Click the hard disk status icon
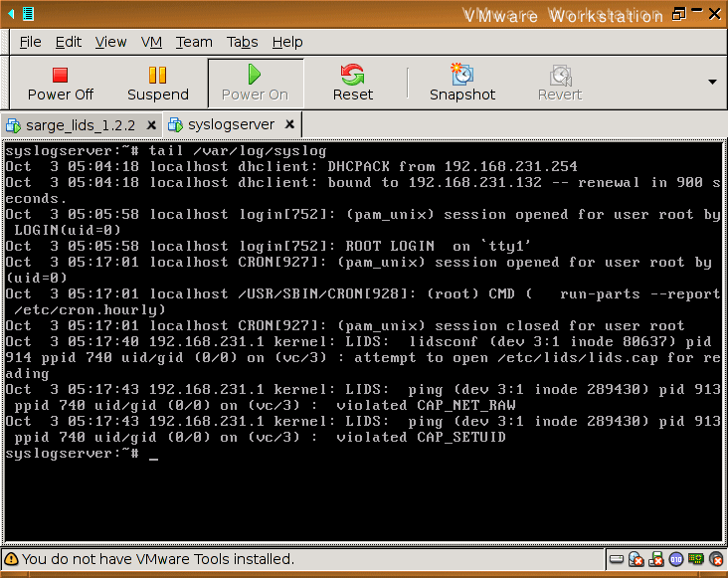 pos(616,559)
